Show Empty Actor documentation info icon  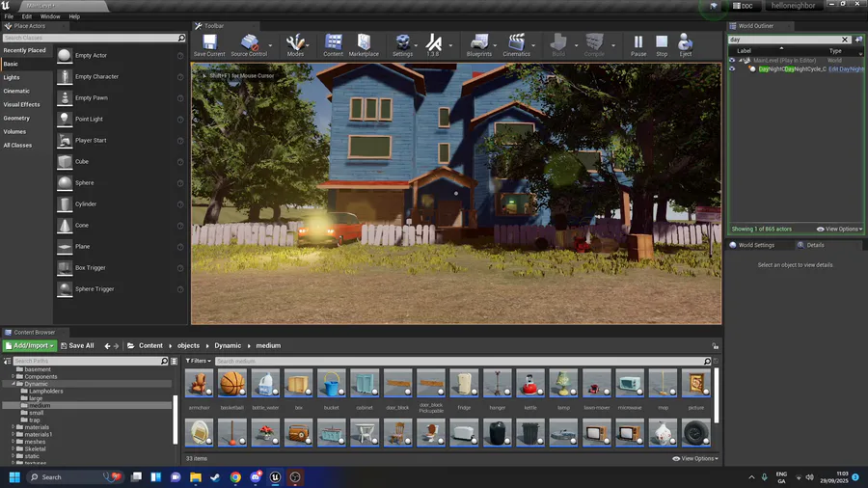coord(180,56)
